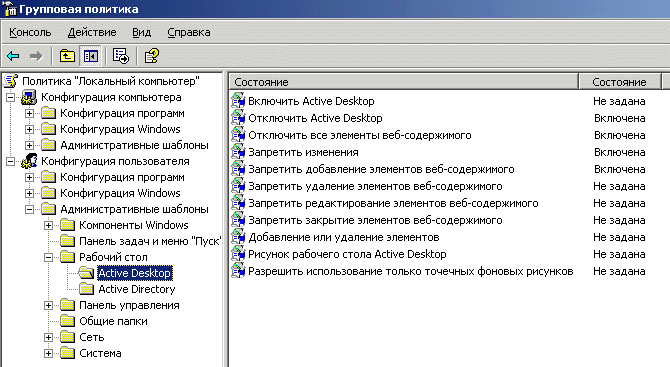Toggle the Show/Hide console tree icon
The width and height of the screenshot is (670, 367).
tap(91, 56)
